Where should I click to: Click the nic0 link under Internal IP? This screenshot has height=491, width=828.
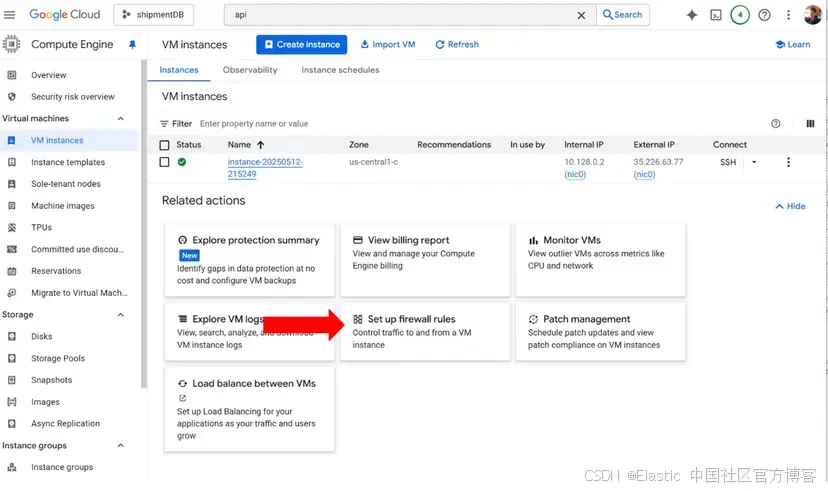(x=575, y=174)
